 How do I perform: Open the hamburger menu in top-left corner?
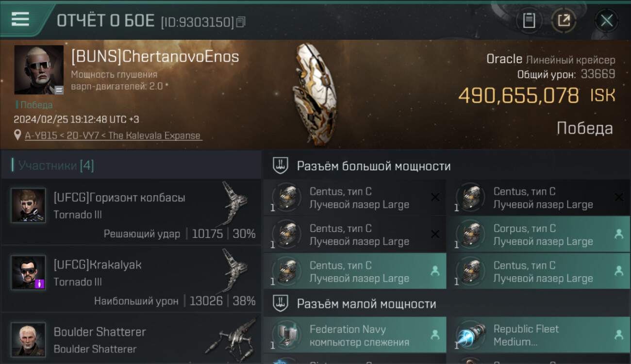pyautogui.click(x=20, y=19)
